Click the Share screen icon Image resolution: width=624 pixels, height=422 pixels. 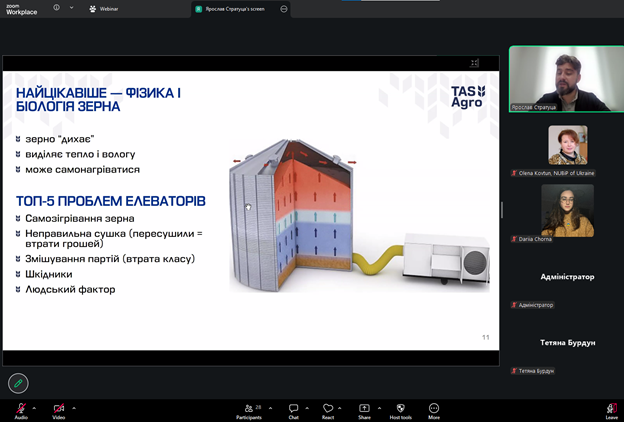point(364,408)
